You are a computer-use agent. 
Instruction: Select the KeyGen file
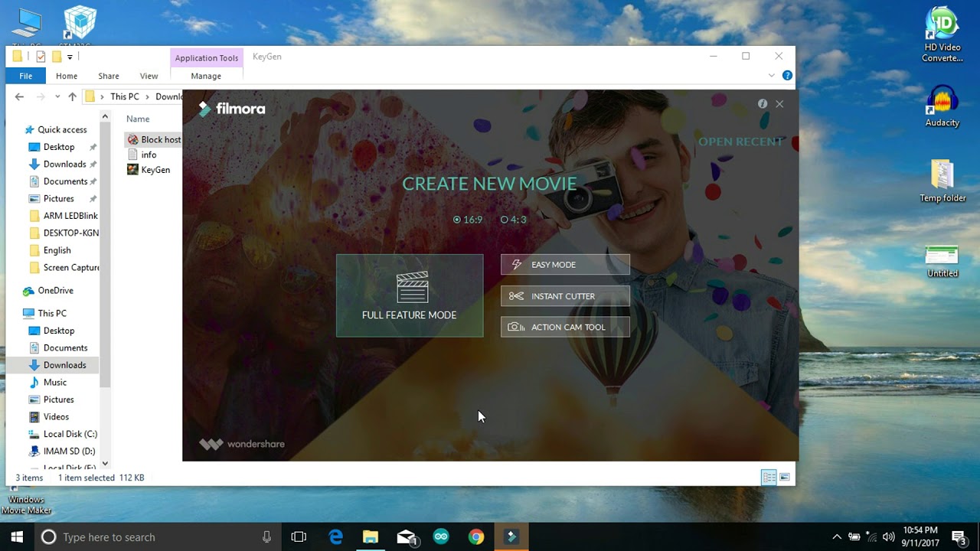[x=149, y=170]
